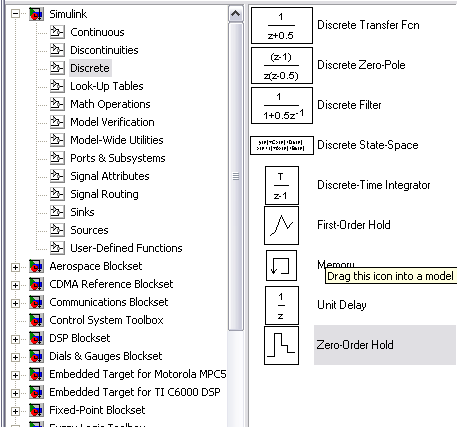Screen dimensions: 457x427
Task: Click the Discrete-Time Integrator label
Action: (x=374, y=185)
